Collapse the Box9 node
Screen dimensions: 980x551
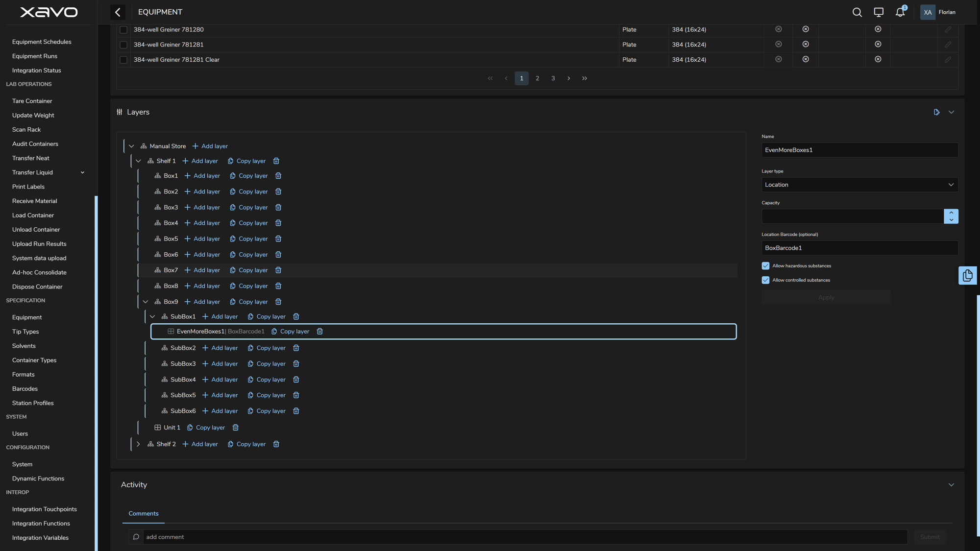click(146, 302)
